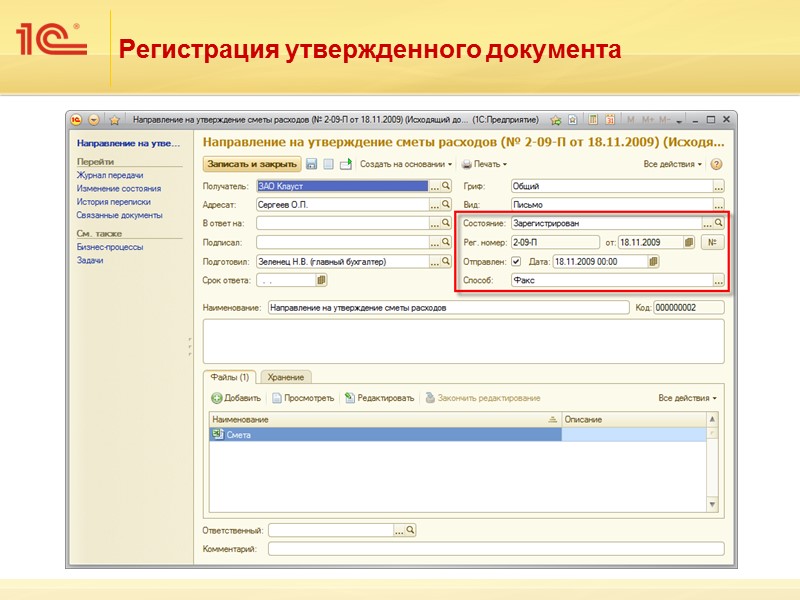The height and width of the screenshot is (600, 800).
Task: Open История переписки link
Action: point(113,202)
